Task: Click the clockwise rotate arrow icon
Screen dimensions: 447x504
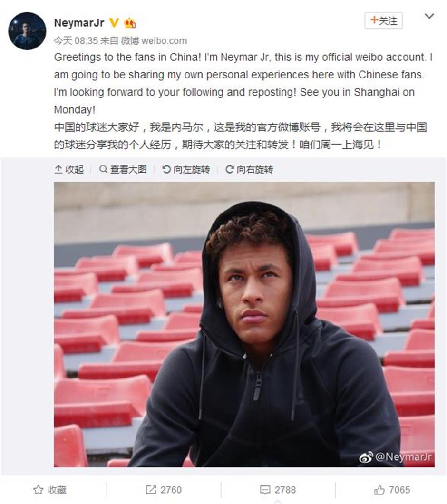Action: 229,169
